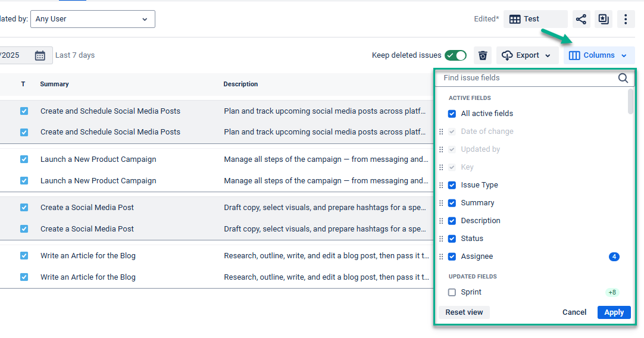644x338 pixels.
Task: Click the Summary column header
Action: [x=55, y=84]
